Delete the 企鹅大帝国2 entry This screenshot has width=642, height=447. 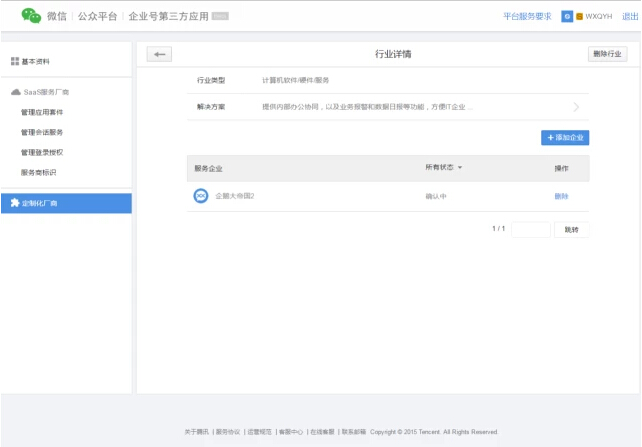pyautogui.click(x=561, y=196)
